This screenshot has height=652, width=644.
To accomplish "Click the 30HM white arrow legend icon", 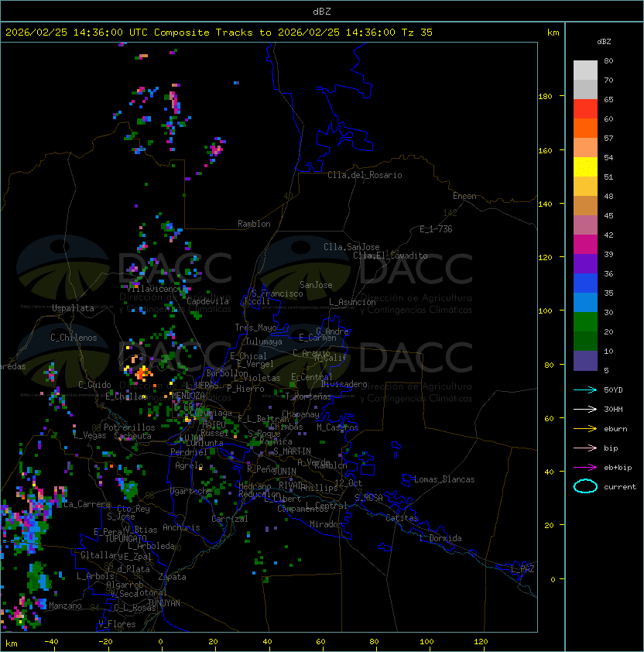I will (x=585, y=410).
